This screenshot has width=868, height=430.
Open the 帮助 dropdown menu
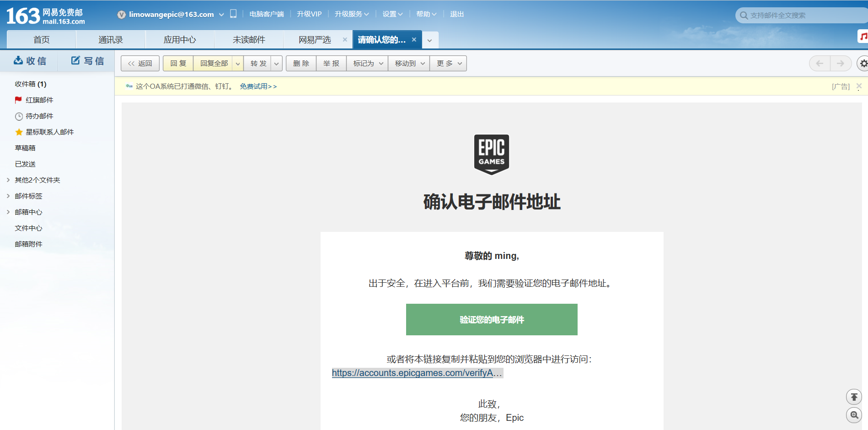tap(426, 14)
